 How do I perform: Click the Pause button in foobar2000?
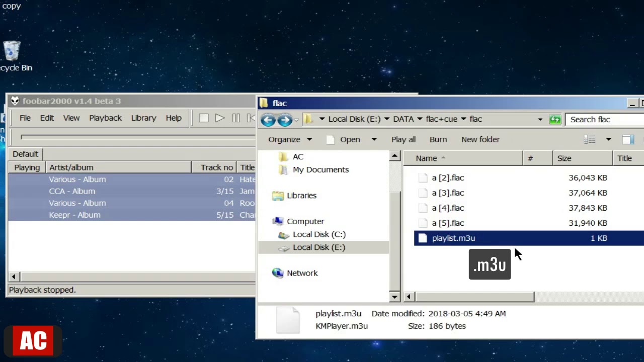pos(236,118)
